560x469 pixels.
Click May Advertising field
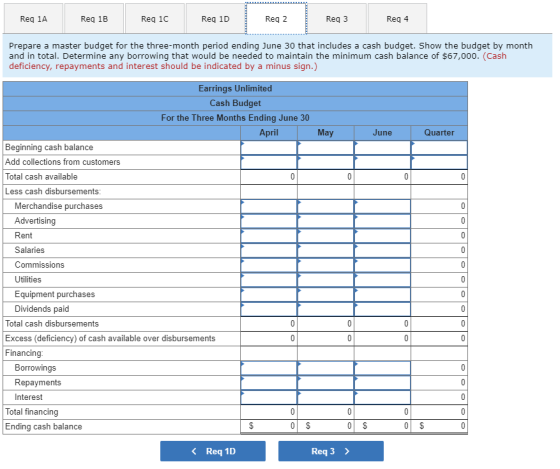coord(326,221)
